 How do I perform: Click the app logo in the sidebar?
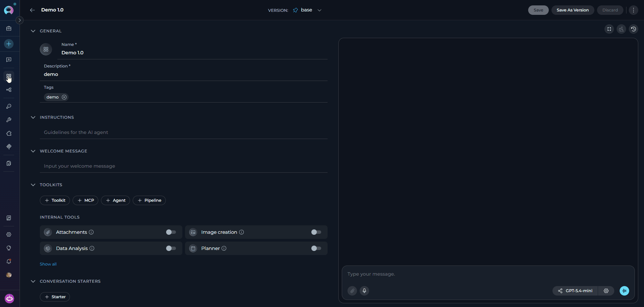[x=9, y=10]
